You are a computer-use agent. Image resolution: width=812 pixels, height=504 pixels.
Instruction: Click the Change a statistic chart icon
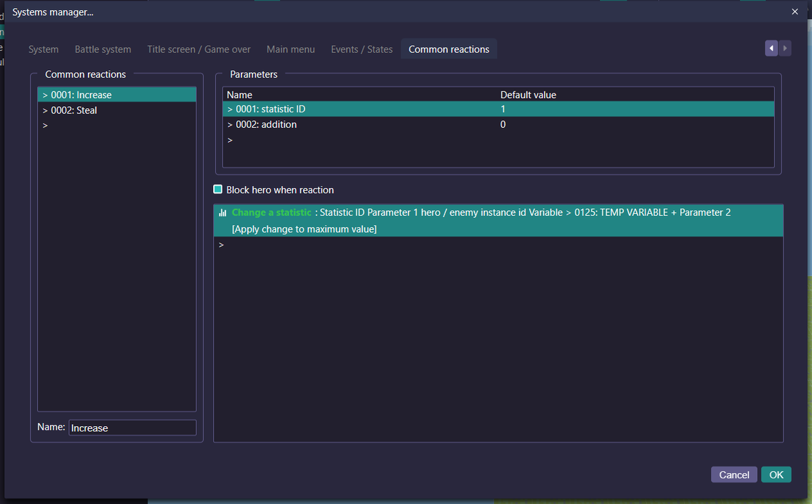[x=223, y=212]
